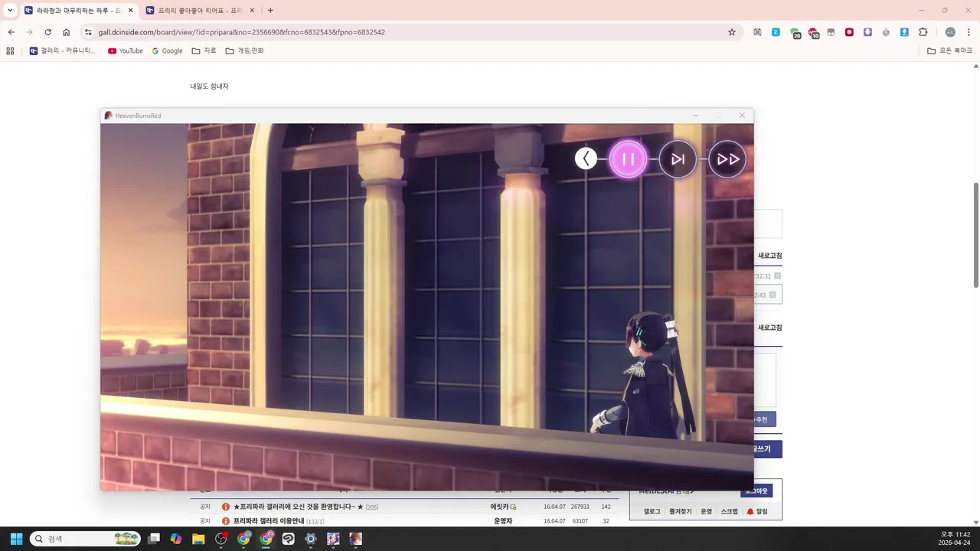This screenshot has height=551, width=980.
Task: Go to the Chrome home page
Action: [x=67, y=32]
